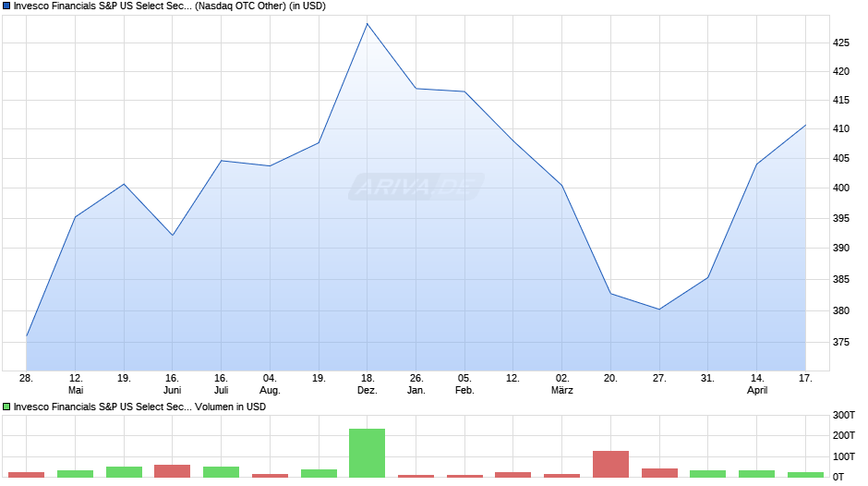This screenshot has height=486, width=868.
Task: Click the price line peak at 18. Dez.
Action: [367, 24]
